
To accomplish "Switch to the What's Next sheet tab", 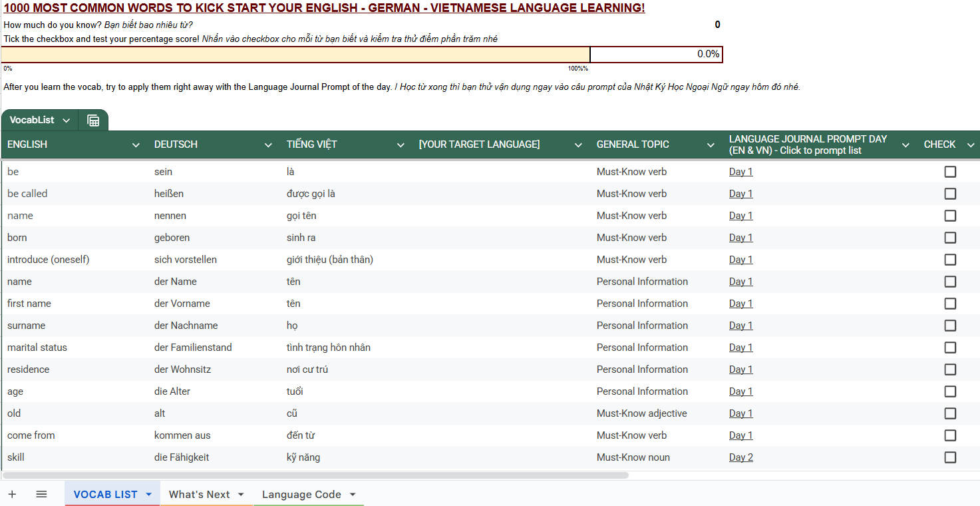I will click(x=199, y=494).
